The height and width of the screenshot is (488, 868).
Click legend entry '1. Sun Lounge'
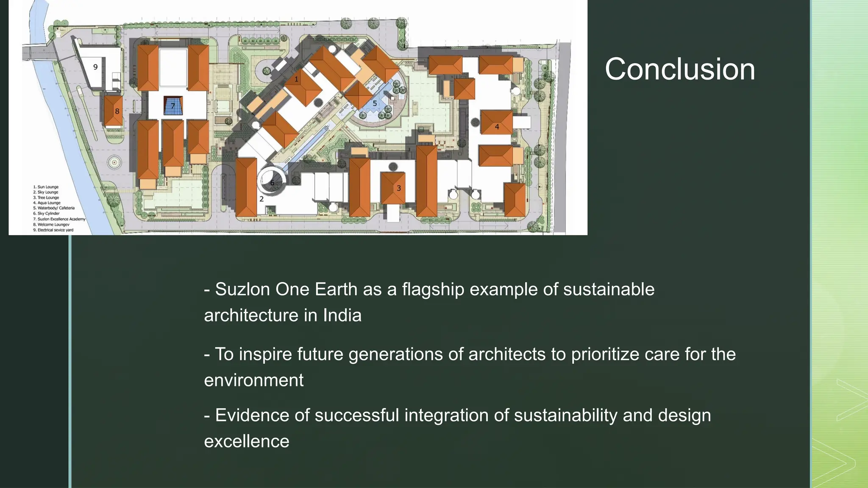tap(46, 187)
